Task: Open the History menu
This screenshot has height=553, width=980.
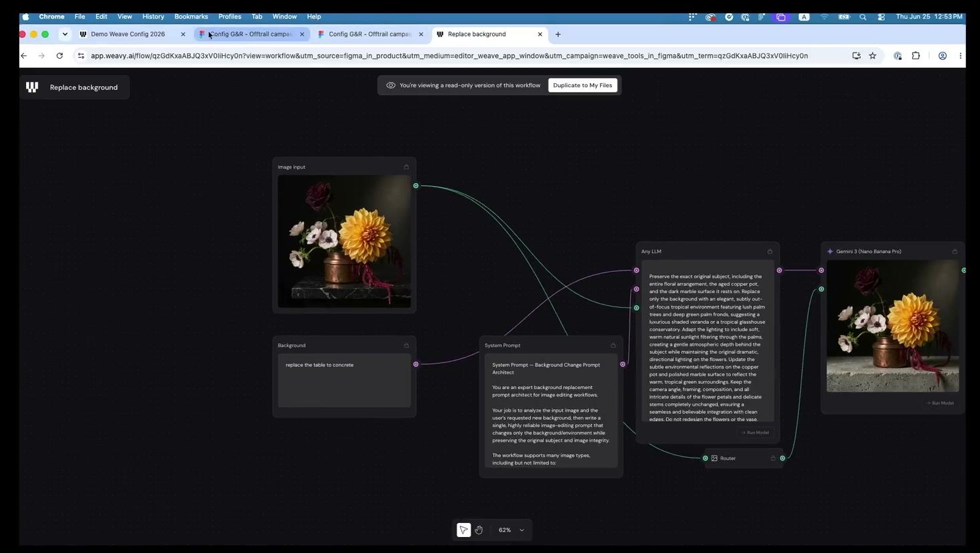Action: [153, 17]
